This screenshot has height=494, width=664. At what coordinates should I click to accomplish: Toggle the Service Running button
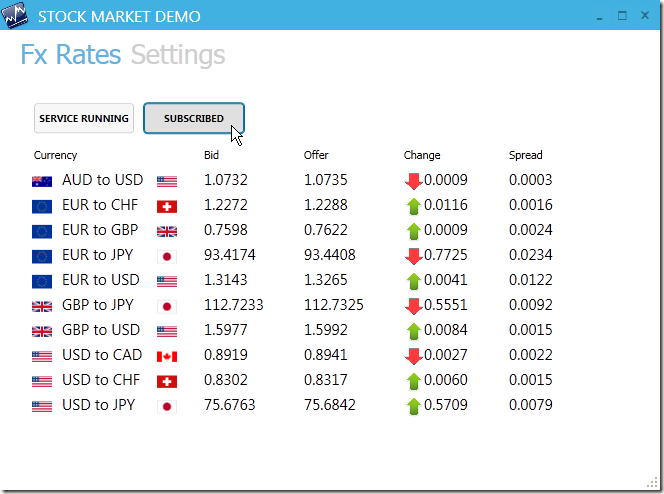[x=84, y=119]
